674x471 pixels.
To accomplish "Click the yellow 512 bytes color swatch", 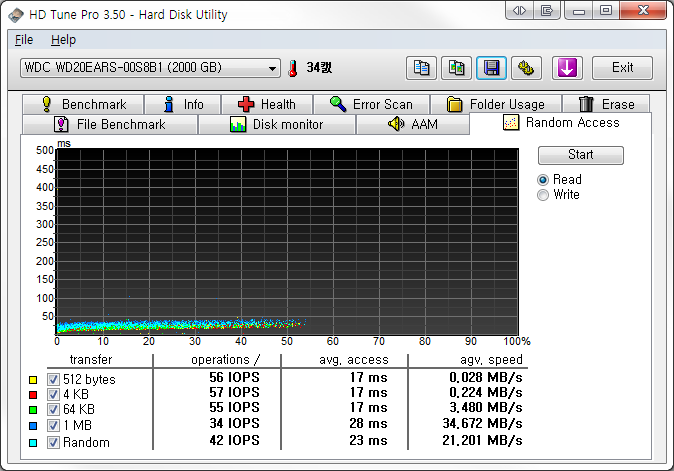I will 33,380.
